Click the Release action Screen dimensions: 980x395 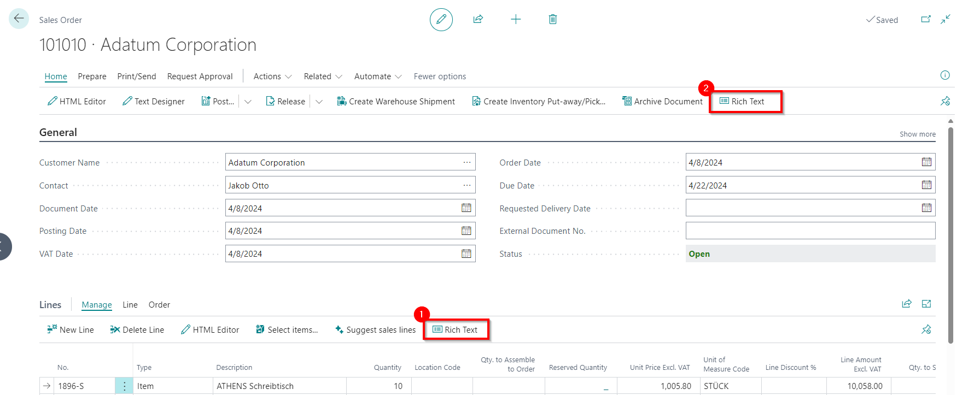pos(285,101)
